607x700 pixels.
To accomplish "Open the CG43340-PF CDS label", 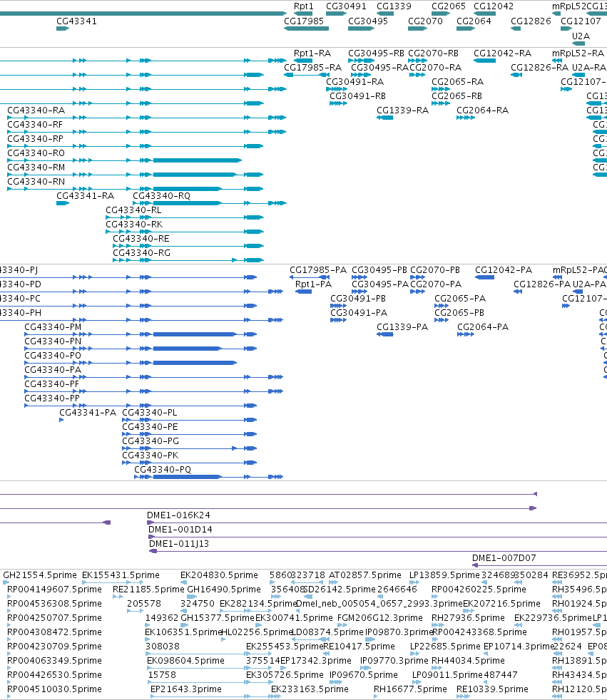I will 52,384.
